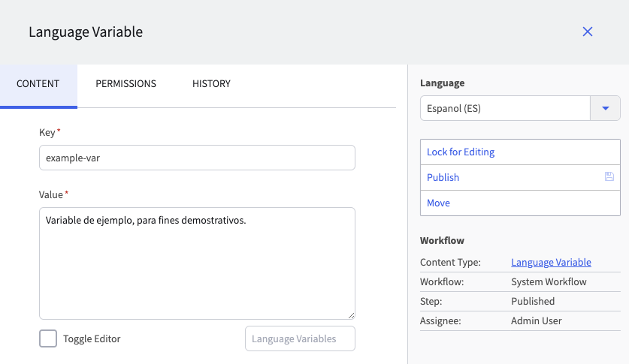
Task: Open the Permissions tab
Action: [x=125, y=84]
